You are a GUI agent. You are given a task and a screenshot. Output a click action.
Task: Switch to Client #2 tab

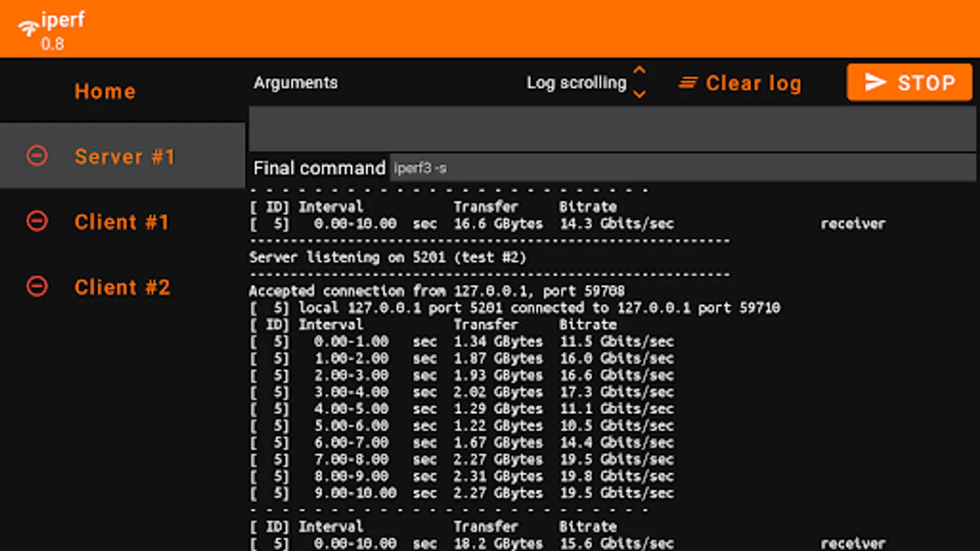[x=122, y=287]
